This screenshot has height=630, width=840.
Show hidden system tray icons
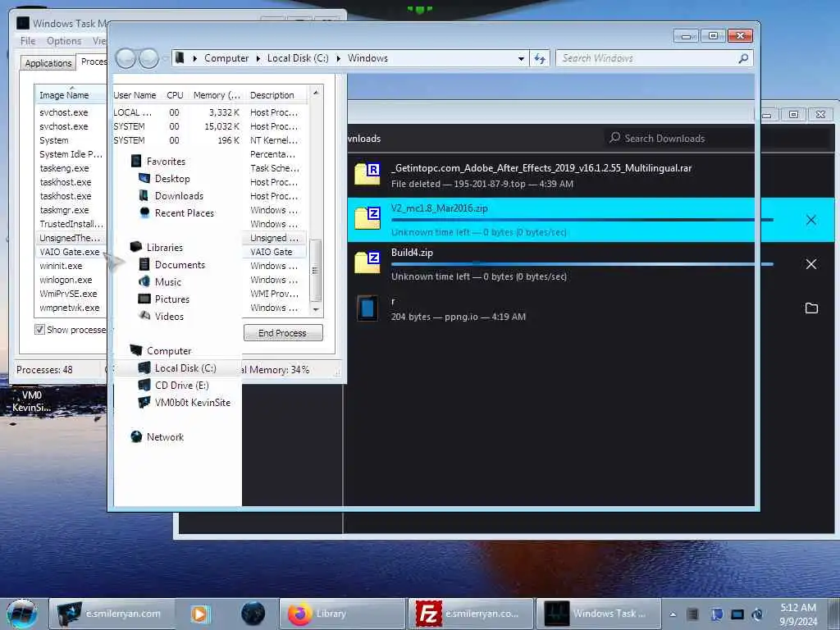click(x=673, y=614)
